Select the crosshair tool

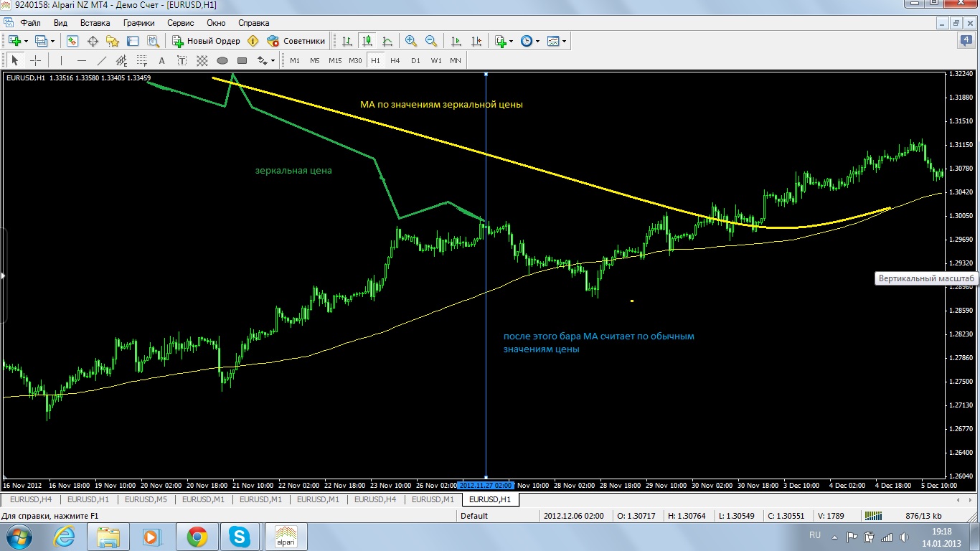click(x=34, y=60)
